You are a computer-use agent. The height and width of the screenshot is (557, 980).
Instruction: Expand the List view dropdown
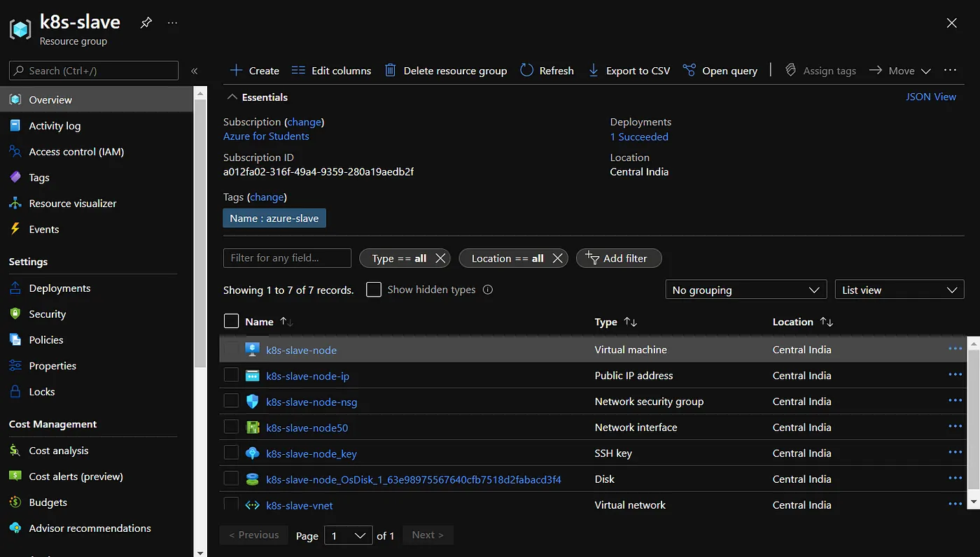(x=899, y=290)
